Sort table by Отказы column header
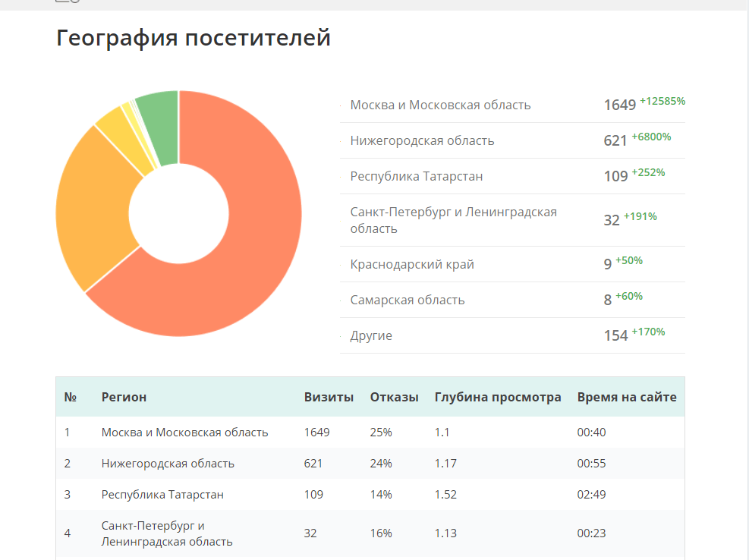749x560 pixels. click(x=394, y=397)
